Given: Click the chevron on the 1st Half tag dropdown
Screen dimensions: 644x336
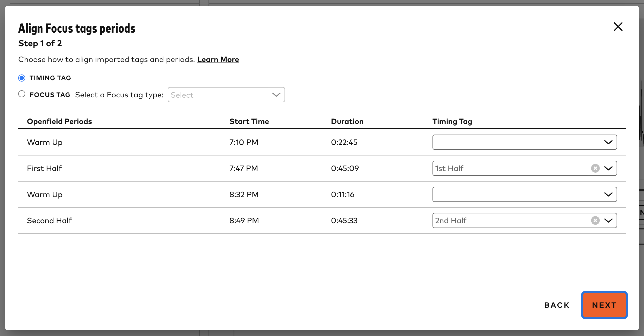Looking at the screenshot, I should (x=609, y=168).
